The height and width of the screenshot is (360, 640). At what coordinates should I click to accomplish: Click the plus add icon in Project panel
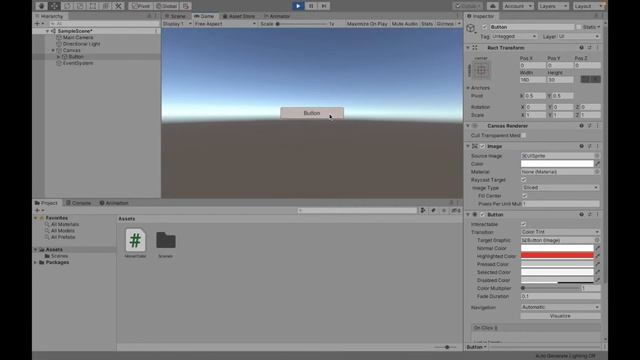click(x=38, y=211)
